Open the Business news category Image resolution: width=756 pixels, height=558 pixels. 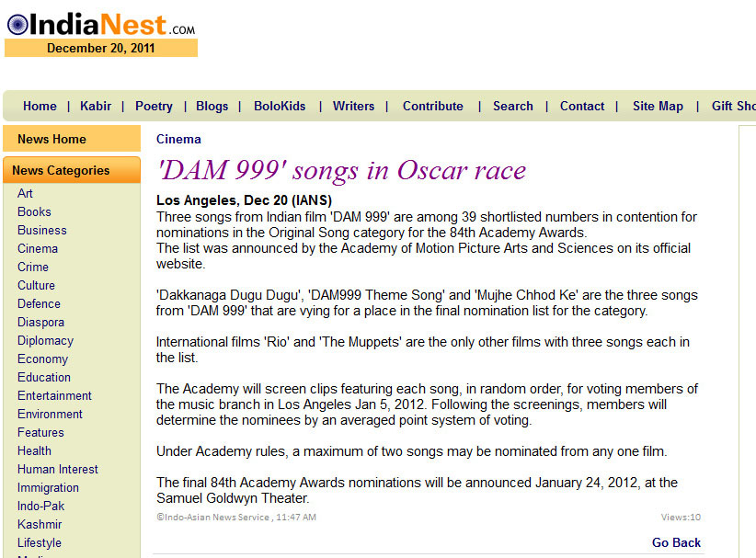(x=41, y=230)
